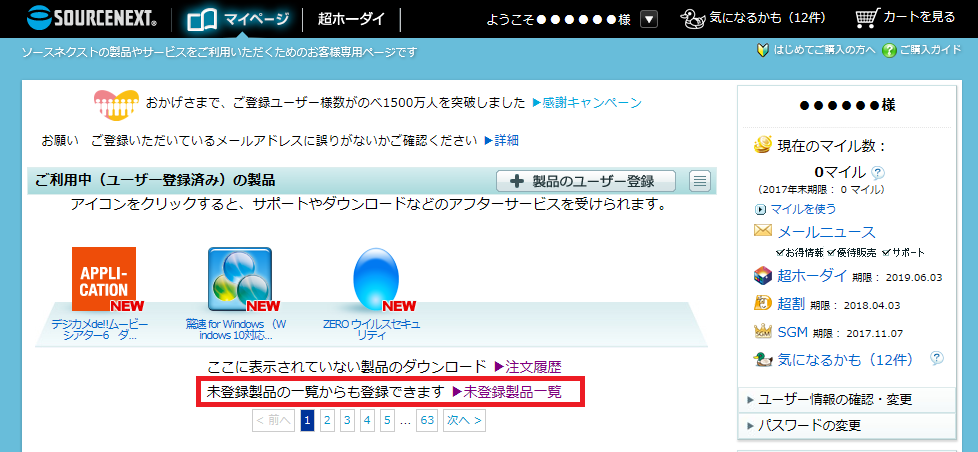The width and height of the screenshot is (978, 452).
Task: Open the 驚速 for Windows product icon
Action: [x=239, y=280]
